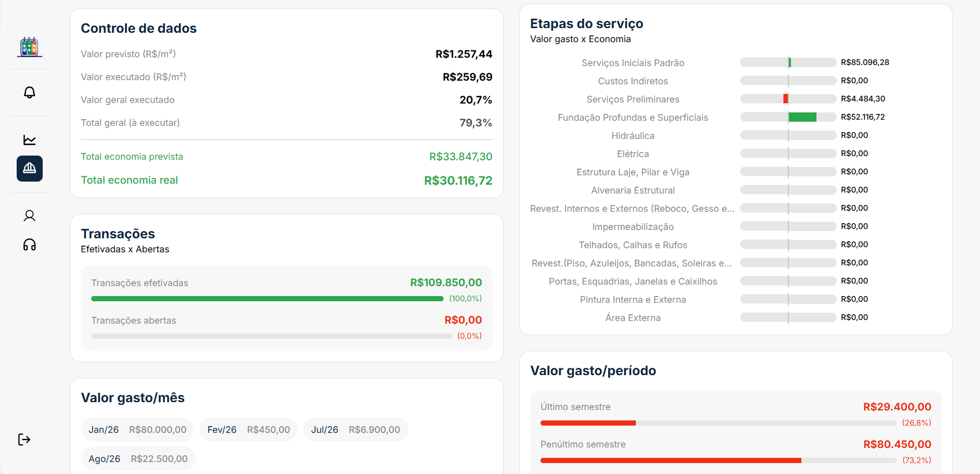
Task: Click the R$109.850,00 transações efetivadas amount
Action: click(446, 283)
